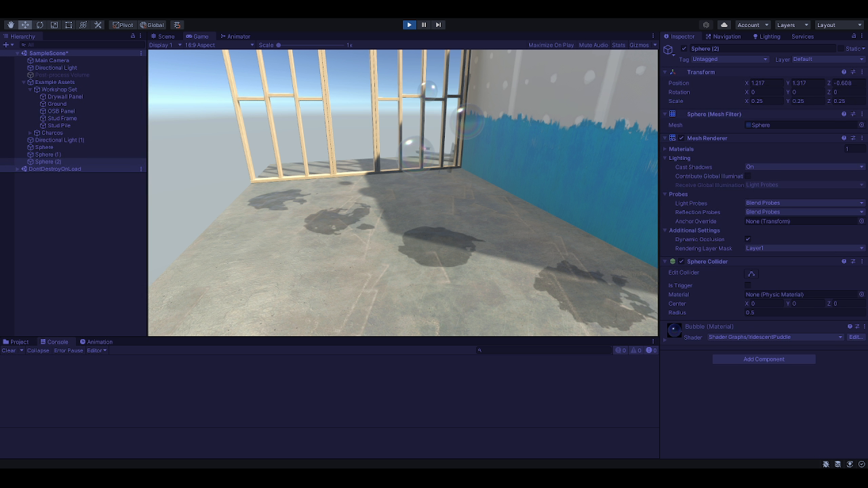Collapse the Workshop Set tree item
The height and width of the screenshot is (488, 868).
[x=31, y=89]
